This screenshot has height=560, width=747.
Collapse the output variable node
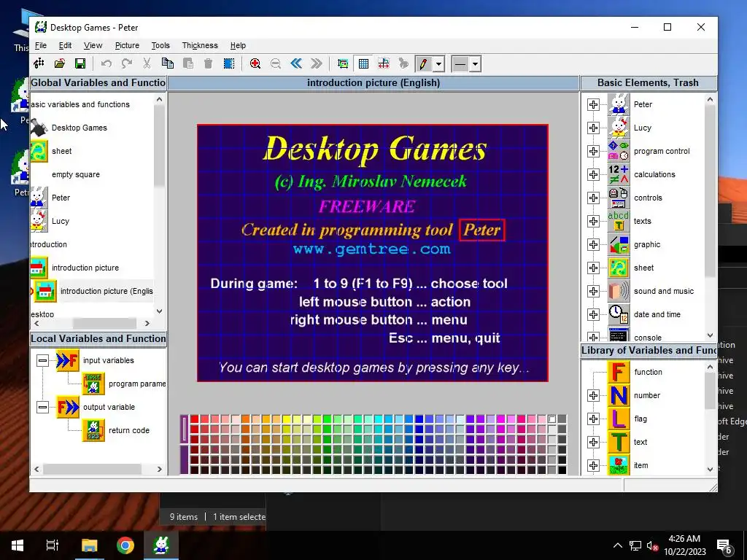coord(42,407)
